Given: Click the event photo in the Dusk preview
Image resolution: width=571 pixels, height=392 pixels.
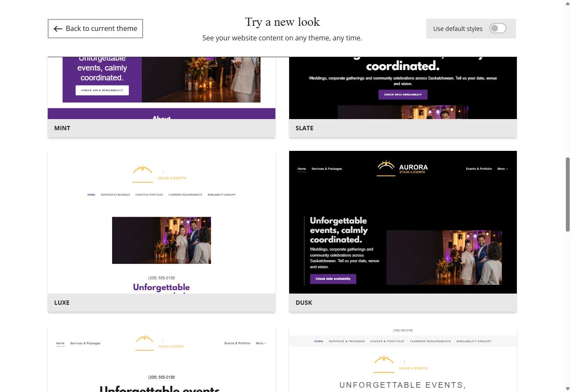Looking at the screenshot, I should click(444, 257).
